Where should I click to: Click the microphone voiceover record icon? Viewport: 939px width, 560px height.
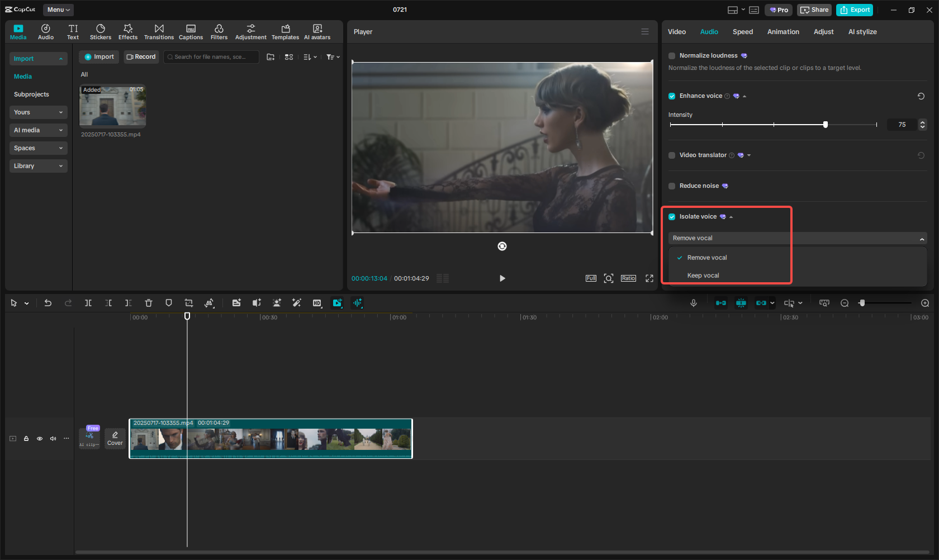point(693,303)
